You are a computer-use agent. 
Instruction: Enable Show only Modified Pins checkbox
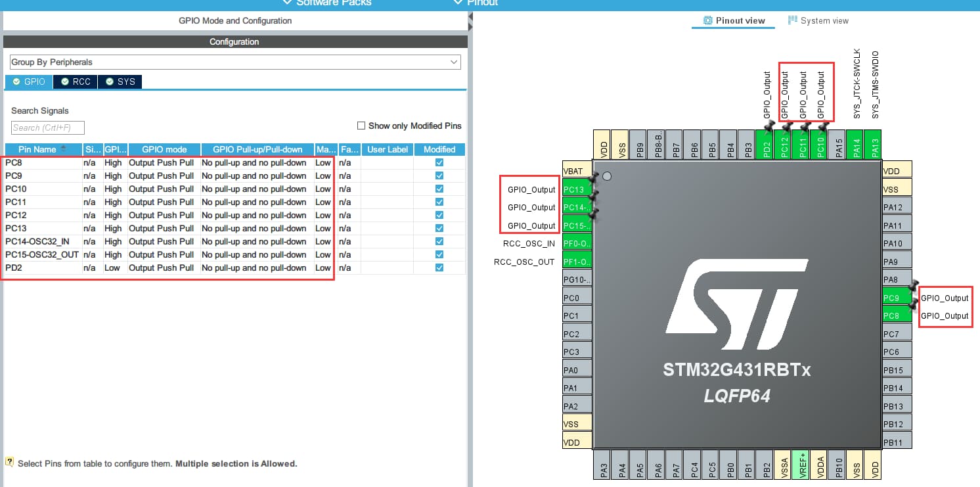click(x=361, y=126)
